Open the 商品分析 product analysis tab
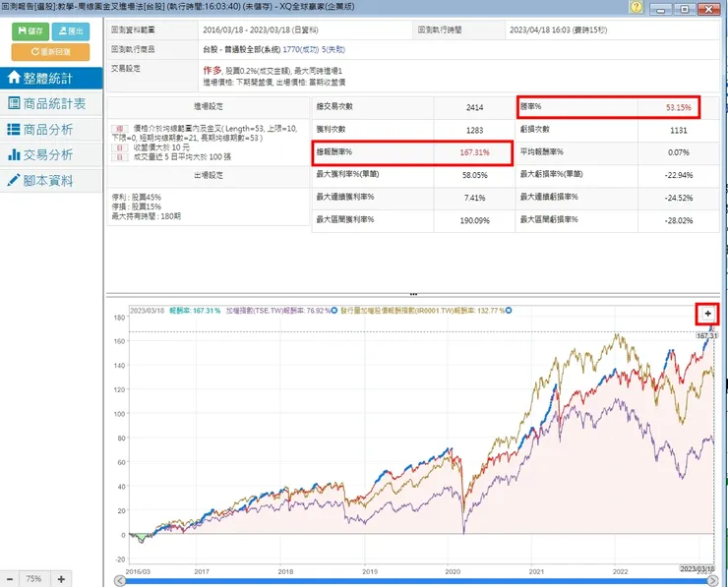The image size is (728, 587). [50, 130]
